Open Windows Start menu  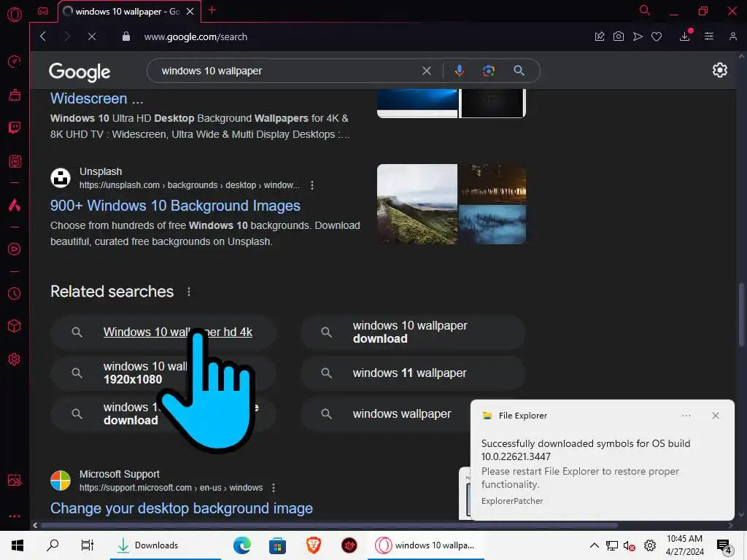tap(18, 545)
